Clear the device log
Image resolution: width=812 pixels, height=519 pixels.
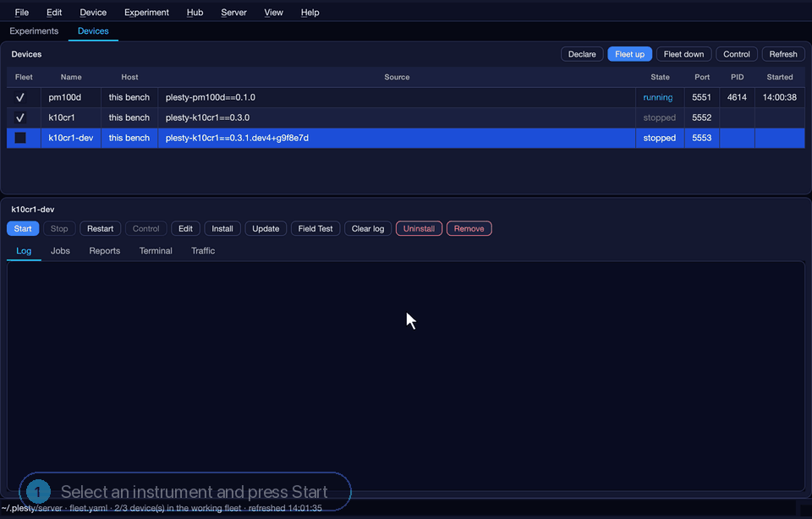(x=368, y=229)
